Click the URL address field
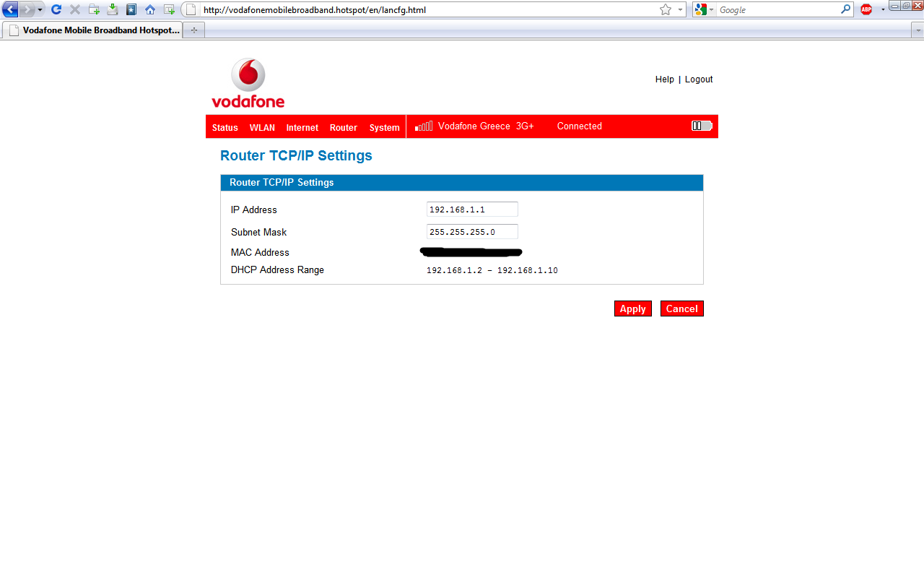 point(430,10)
